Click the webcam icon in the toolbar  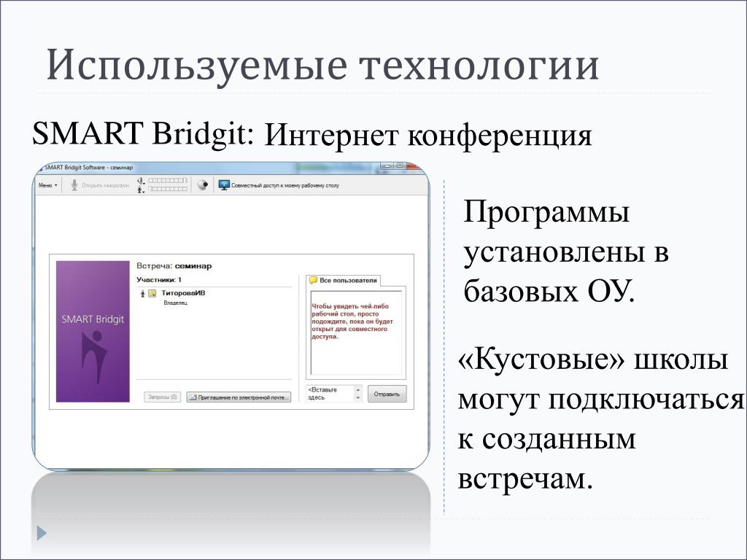click(x=203, y=185)
